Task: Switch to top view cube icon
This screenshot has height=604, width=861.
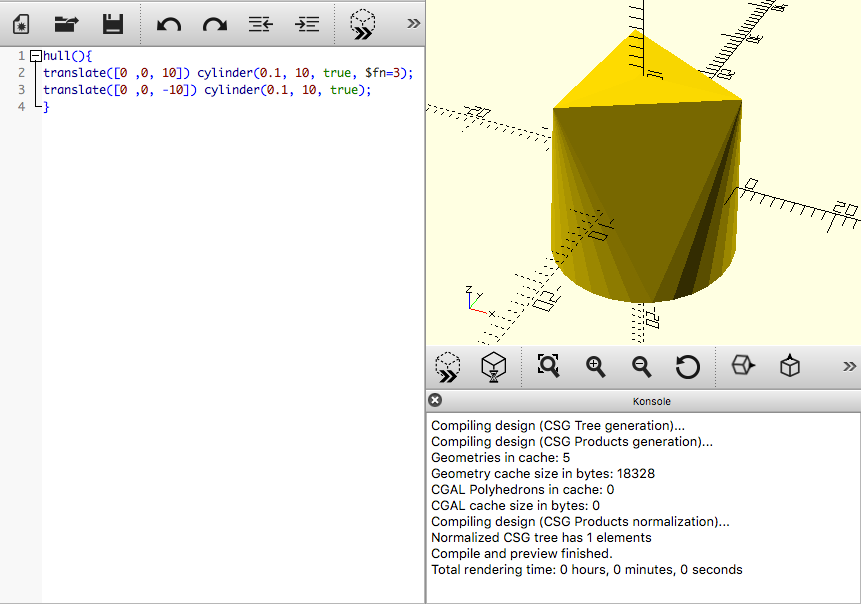Action: click(x=790, y=366)
